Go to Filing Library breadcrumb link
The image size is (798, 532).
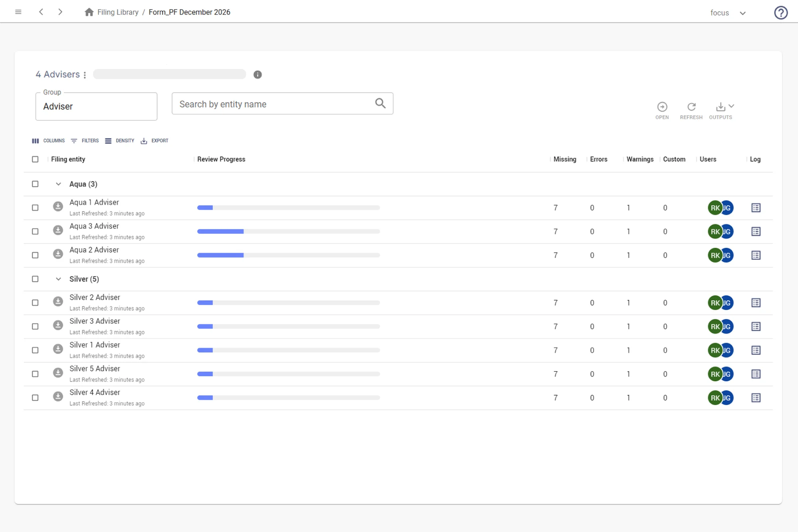tap(118, 12)
